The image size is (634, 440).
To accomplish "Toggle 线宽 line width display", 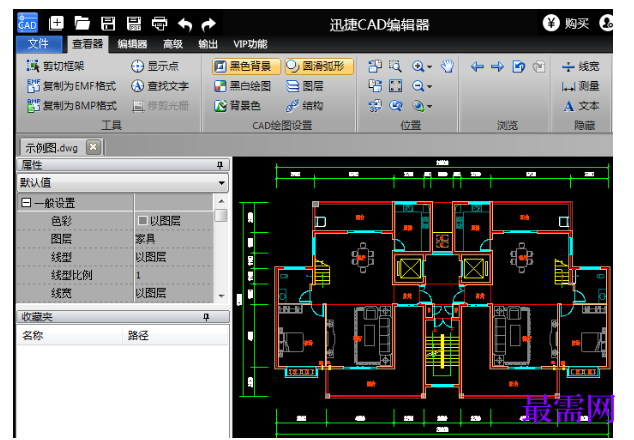I will click(x=581, y=66).
